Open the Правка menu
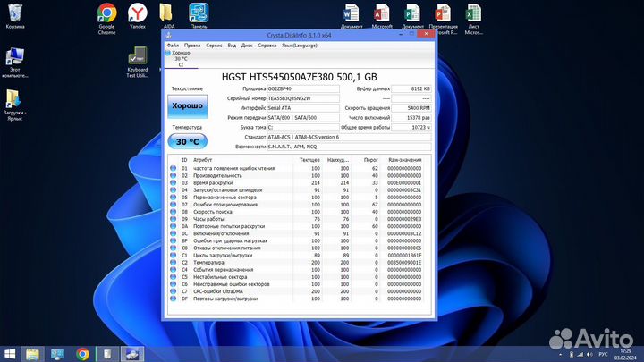The width and height of the screenshot is (644, 362). 192,46
